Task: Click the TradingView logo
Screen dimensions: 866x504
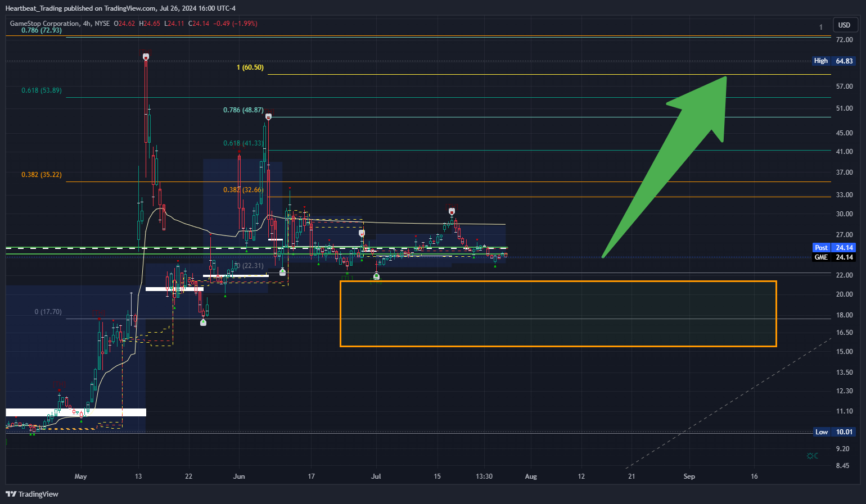Action: (x=32, y=494)
